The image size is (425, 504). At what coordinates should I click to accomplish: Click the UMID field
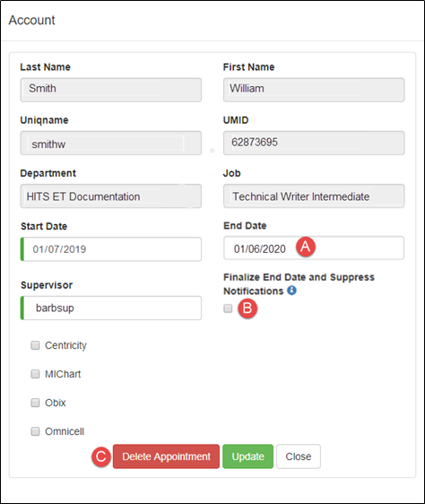pyautogui.click(x=314, y=143)
